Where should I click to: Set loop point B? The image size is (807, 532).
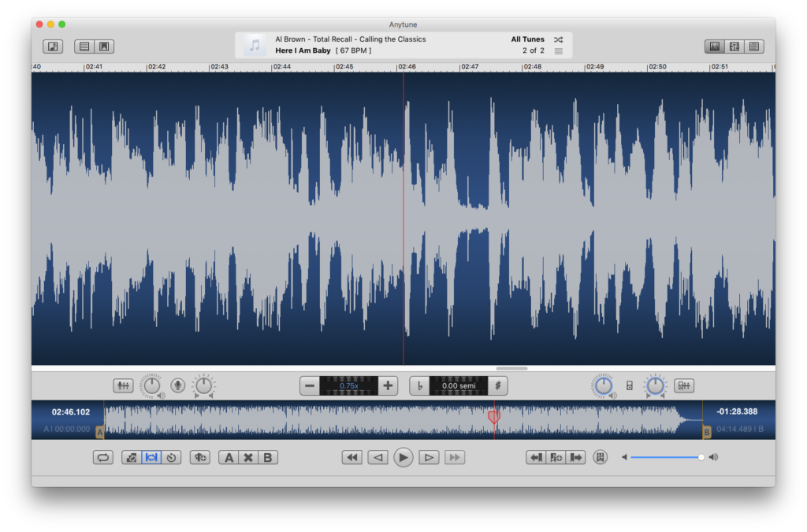tap(268, 457)
